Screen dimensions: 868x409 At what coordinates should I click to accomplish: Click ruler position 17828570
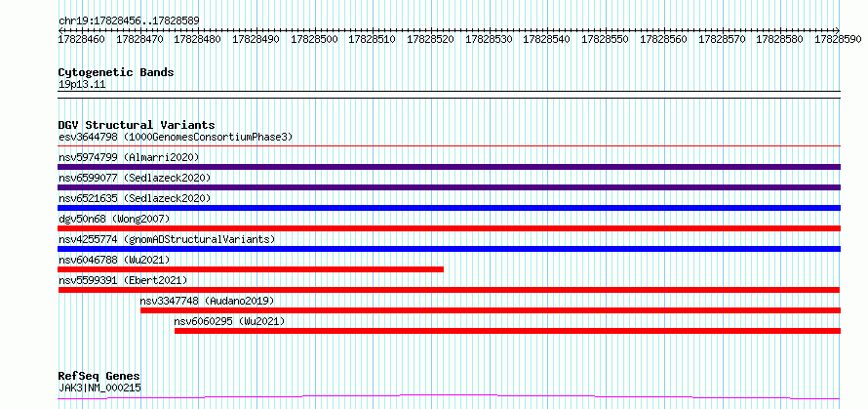click(x=722, y=39)
